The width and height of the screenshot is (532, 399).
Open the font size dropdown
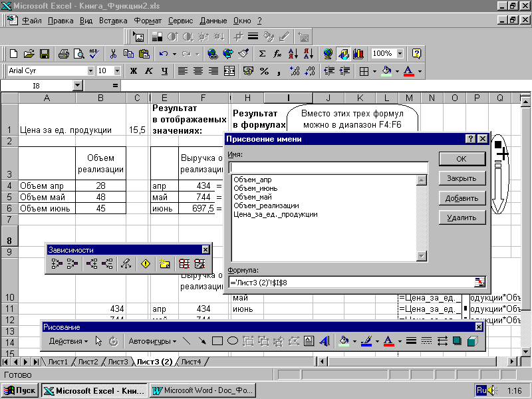[118, 71]
